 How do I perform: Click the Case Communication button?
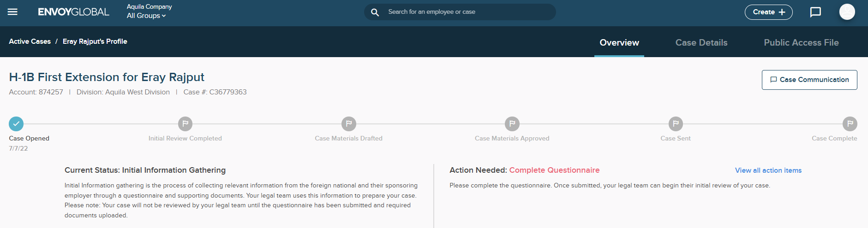(809, 80)
